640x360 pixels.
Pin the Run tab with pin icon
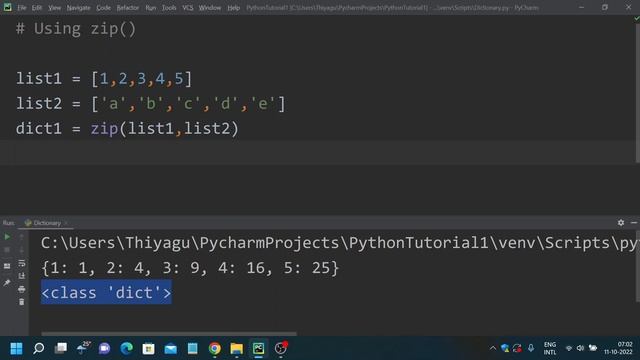click(x=7, y=282)
